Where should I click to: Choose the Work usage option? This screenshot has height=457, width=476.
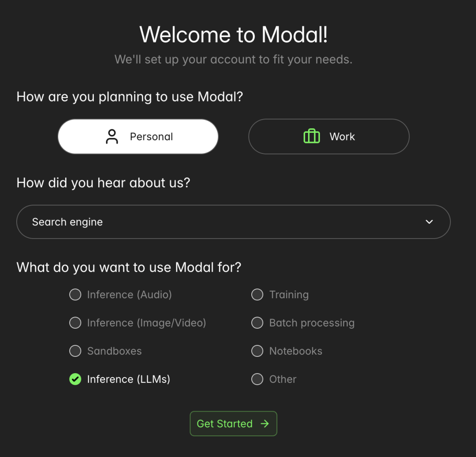coord(329,137)
